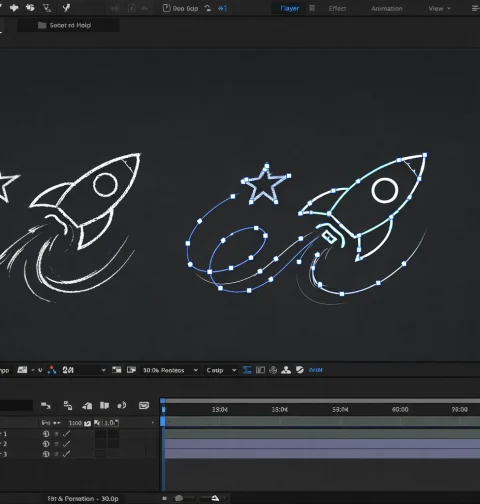Screen dimensions: 480x504
Task: Click the flowchart-style icon in timeline header
Action: (68, 405)
